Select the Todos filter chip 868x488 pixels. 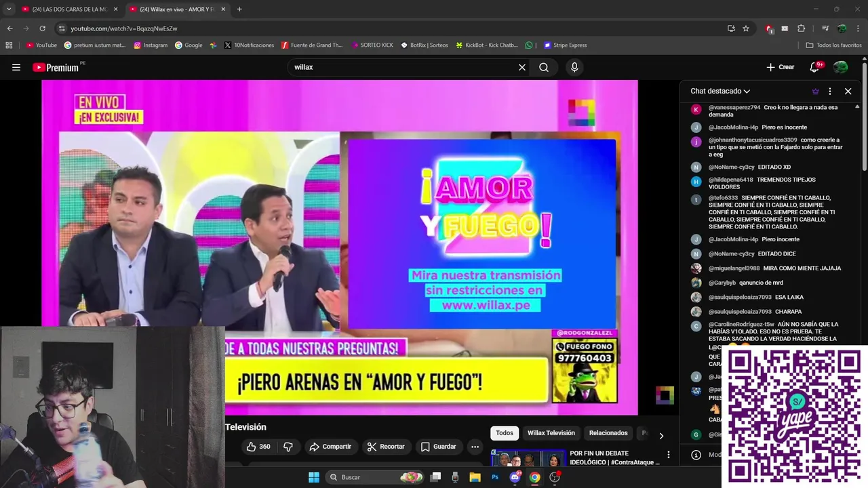[505, 433]
